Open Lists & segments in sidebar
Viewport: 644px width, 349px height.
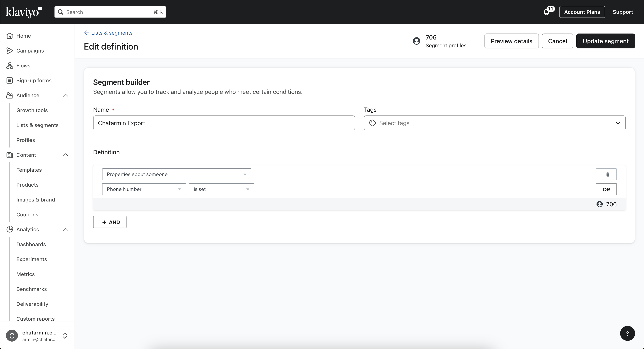(x=37, y=125)
